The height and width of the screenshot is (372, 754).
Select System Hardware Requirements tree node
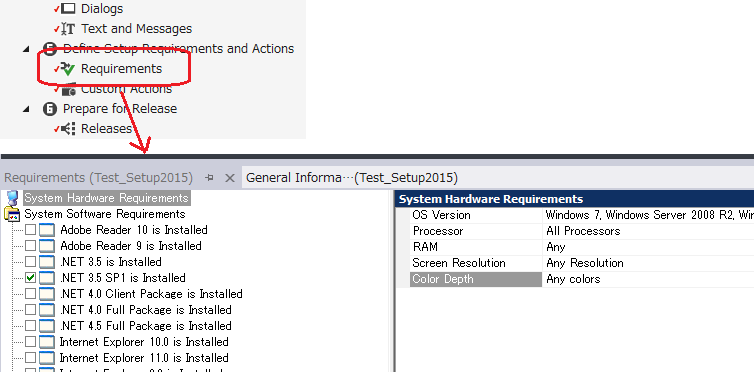[107, 198]
